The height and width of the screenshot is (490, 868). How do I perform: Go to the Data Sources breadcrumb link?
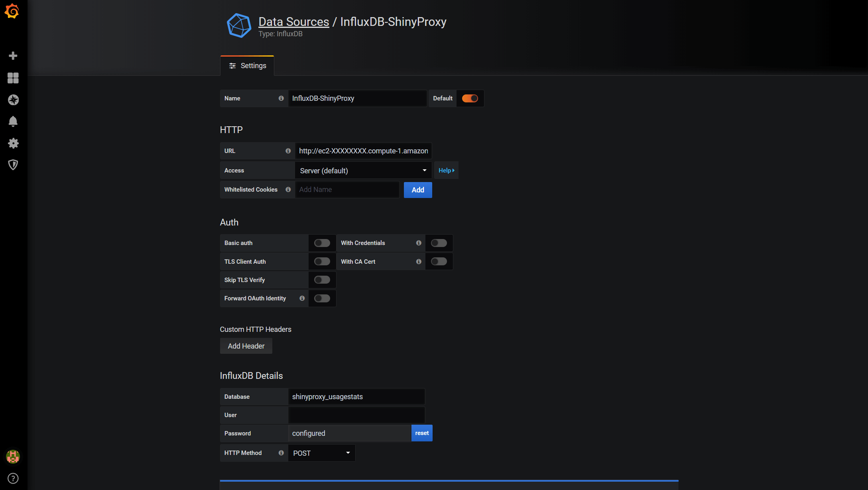[293, 22]
